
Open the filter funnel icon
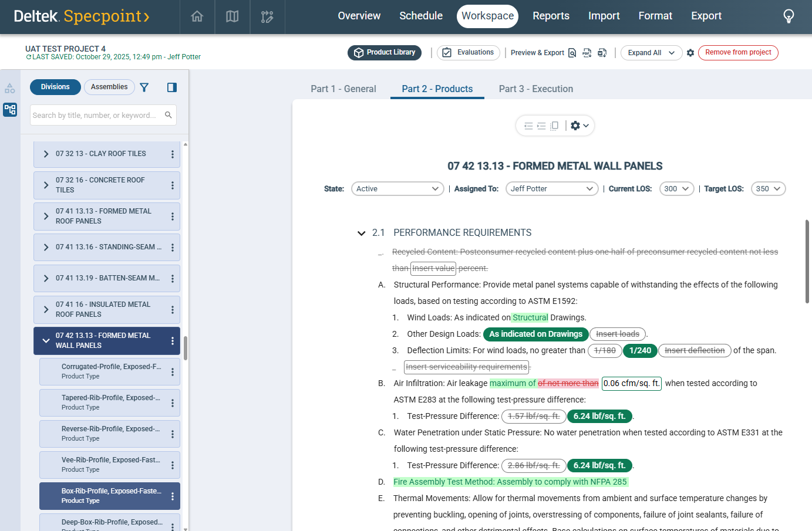(144, 87)
